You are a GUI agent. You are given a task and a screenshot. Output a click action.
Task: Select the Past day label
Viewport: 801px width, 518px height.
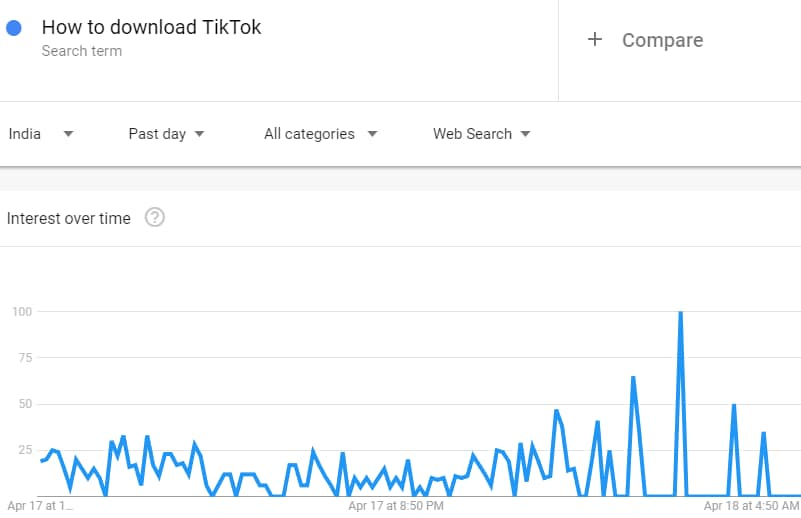(157, 134)
